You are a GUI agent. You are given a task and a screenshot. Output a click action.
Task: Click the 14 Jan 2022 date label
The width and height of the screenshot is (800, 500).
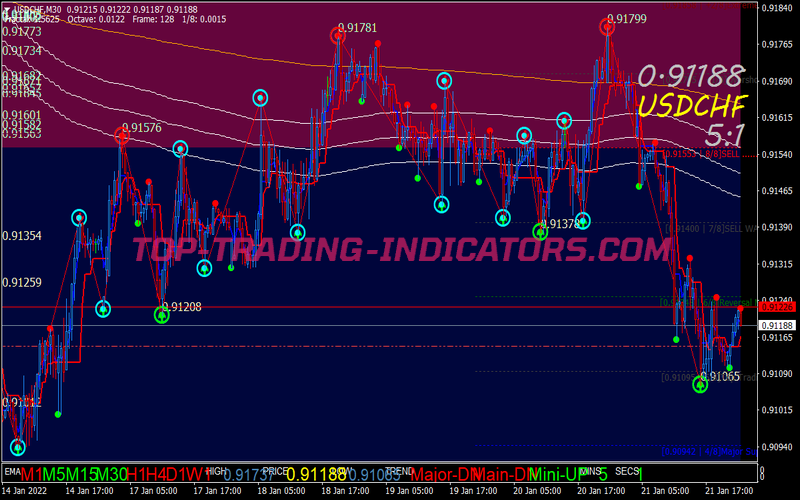coord(24,491)
